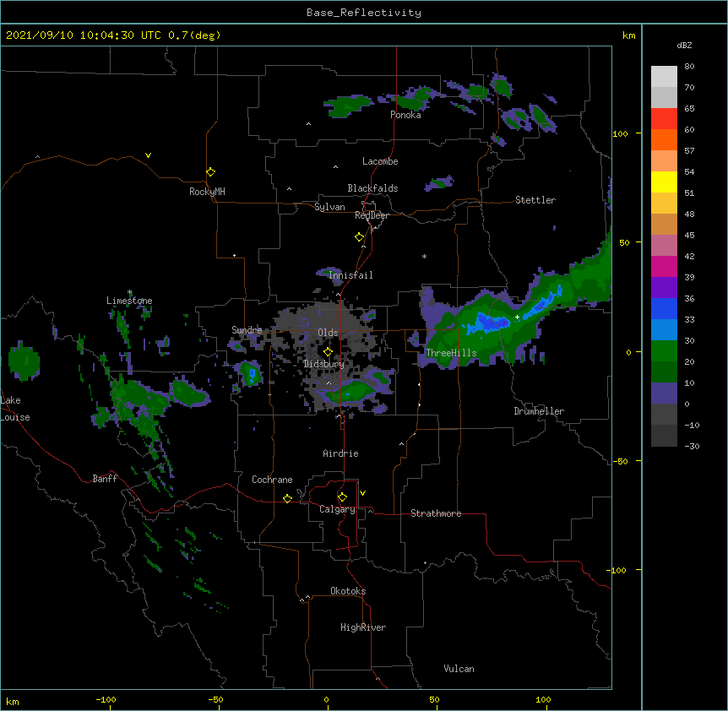Click the yellow diamond marker above Calgary label
Viewport: 728px width, 711px height.
point(342,497)
